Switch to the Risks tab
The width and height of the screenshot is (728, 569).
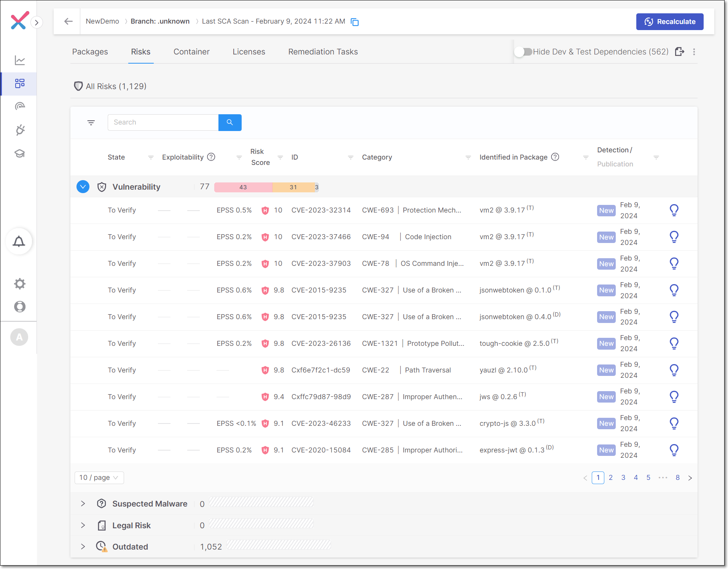point(141,52)
